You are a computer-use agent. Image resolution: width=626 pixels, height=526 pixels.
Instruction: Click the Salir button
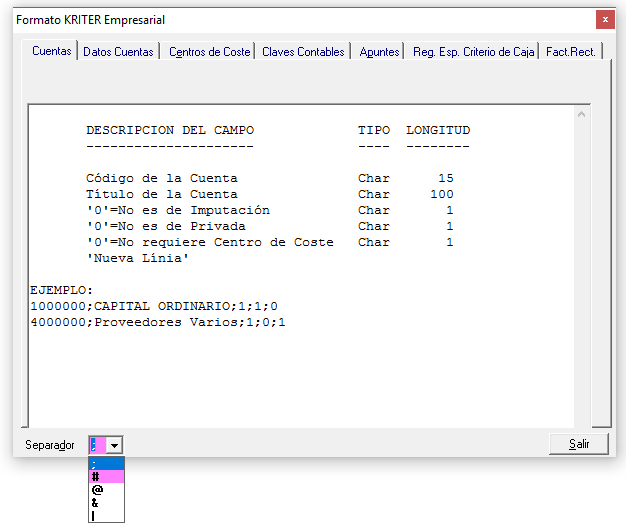(x=579, y=444)
